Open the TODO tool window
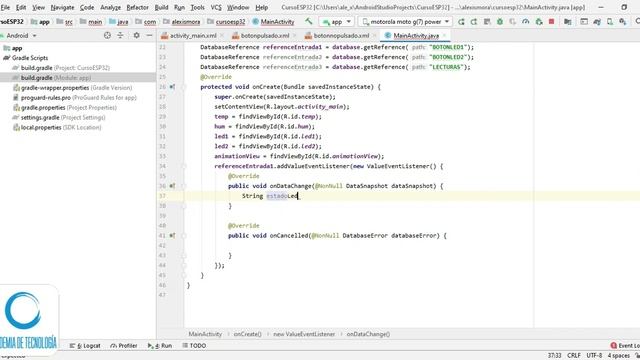Viewport: 640px width, 360px height. click(x=194, y=346)
